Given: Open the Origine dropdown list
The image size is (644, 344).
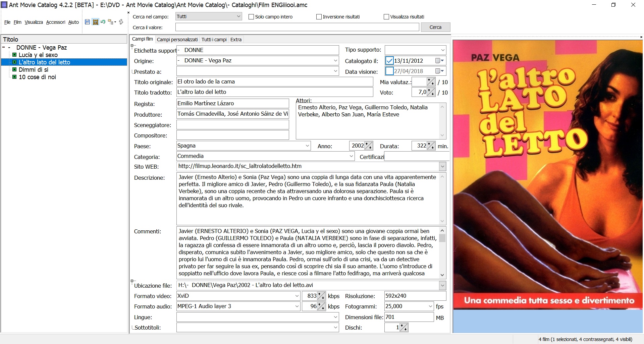Looking at the screenshot, I should (335, 61).
